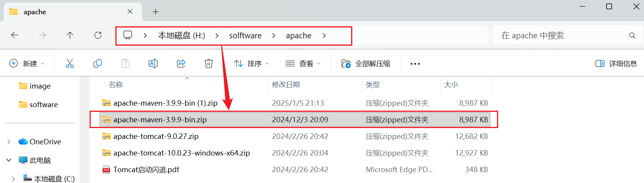Screen dimensions: 644x183
Task: Go back with the left arrow
Action: pyautogui.click(x=15, y=35)
